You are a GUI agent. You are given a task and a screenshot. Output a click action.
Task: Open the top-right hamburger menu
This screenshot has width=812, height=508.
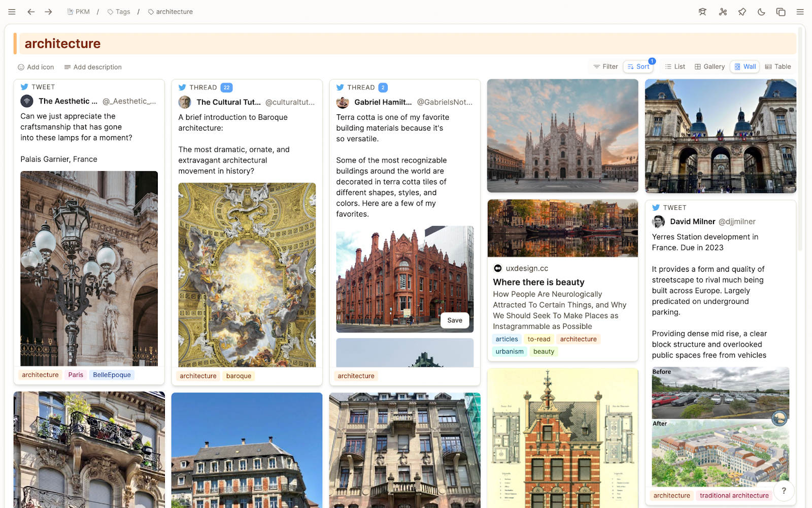(800, 12)
